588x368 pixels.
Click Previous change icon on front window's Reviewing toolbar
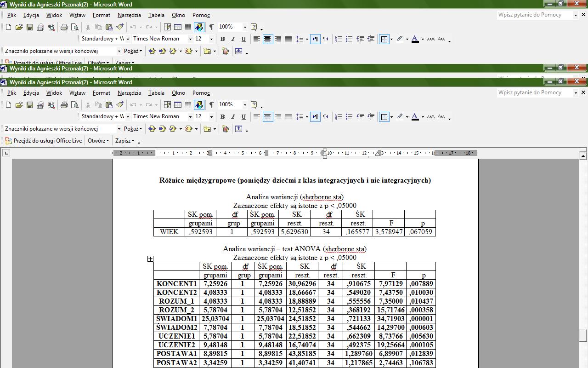tap(152, 129)
